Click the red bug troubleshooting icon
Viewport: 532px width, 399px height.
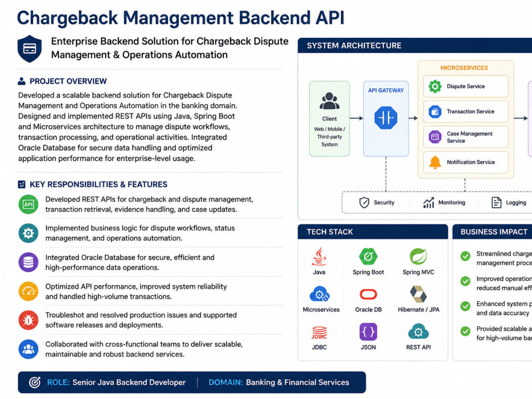tap(28, 320)
